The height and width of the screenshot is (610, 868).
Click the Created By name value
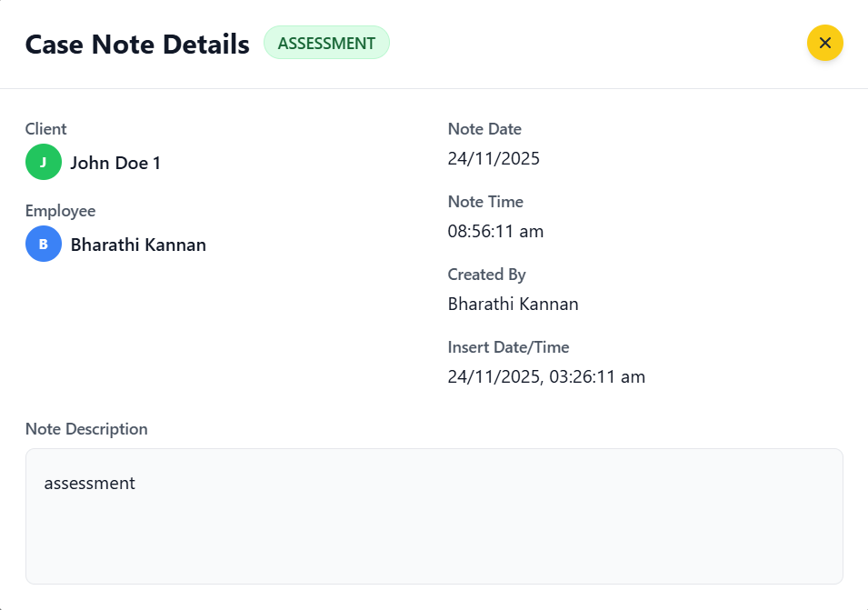tap(513, 305)
